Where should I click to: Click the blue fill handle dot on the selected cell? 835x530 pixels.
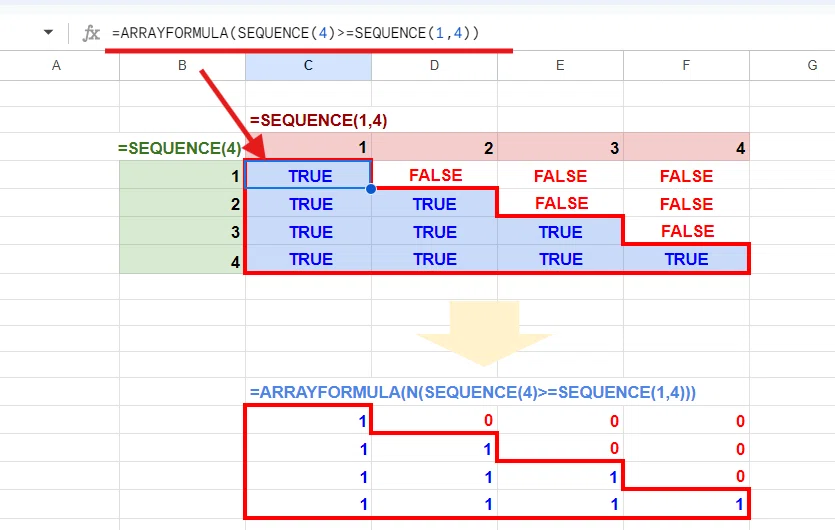click(371, 189)
